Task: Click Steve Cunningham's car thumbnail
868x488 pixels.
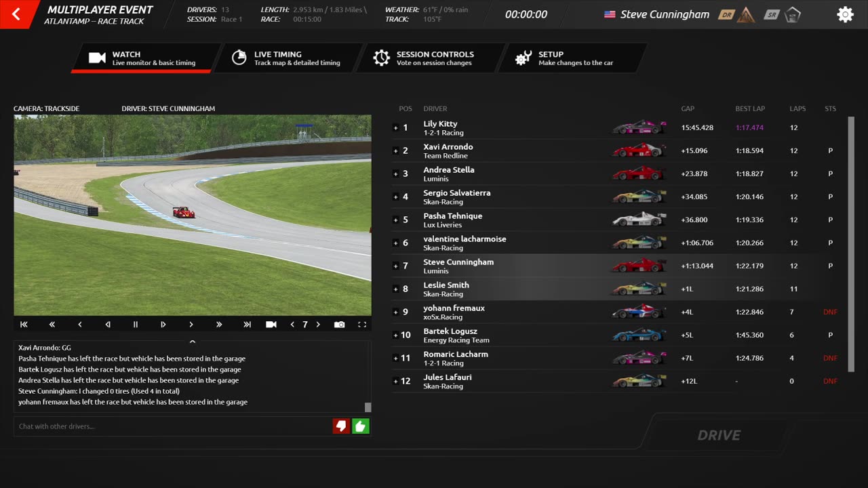Action: (639, 266)
